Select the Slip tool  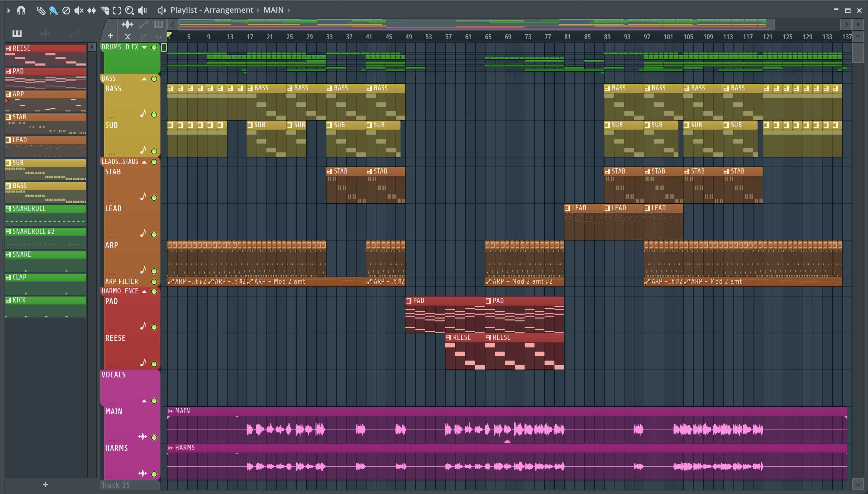(x=91, y=11)
